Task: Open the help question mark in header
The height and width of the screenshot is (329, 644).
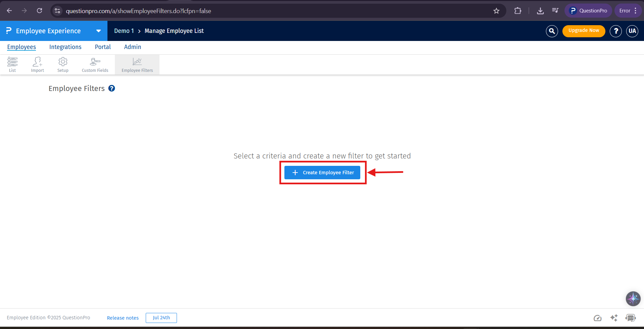Action: [x=615, y=31]
